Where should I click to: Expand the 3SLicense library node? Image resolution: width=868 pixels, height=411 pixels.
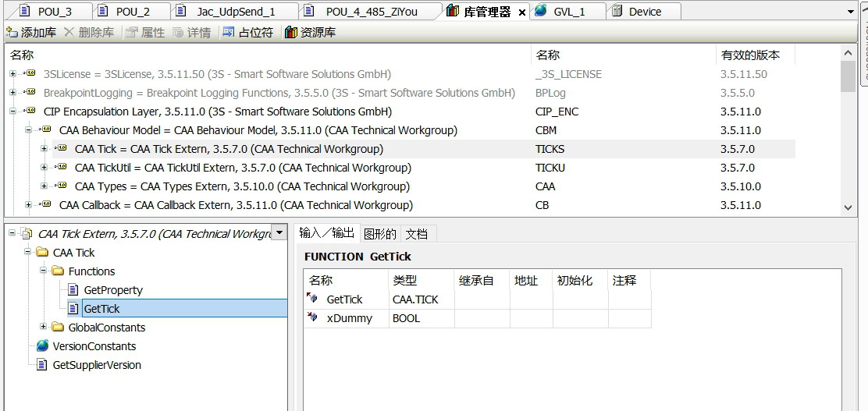tap(12, 74)
